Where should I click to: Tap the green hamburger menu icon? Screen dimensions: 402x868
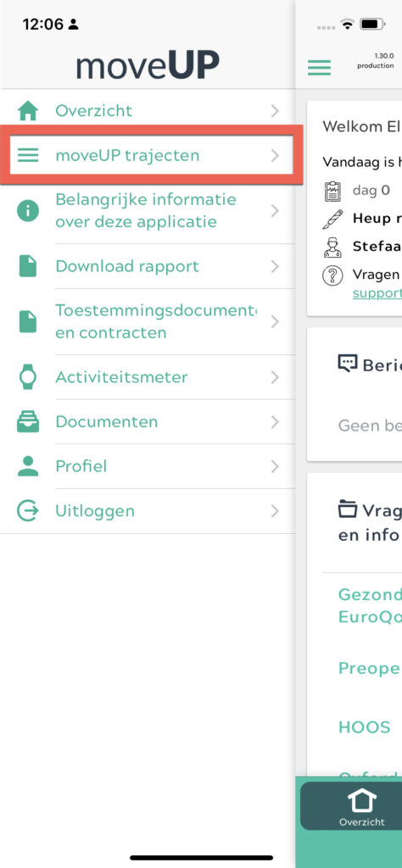point(319,67)
